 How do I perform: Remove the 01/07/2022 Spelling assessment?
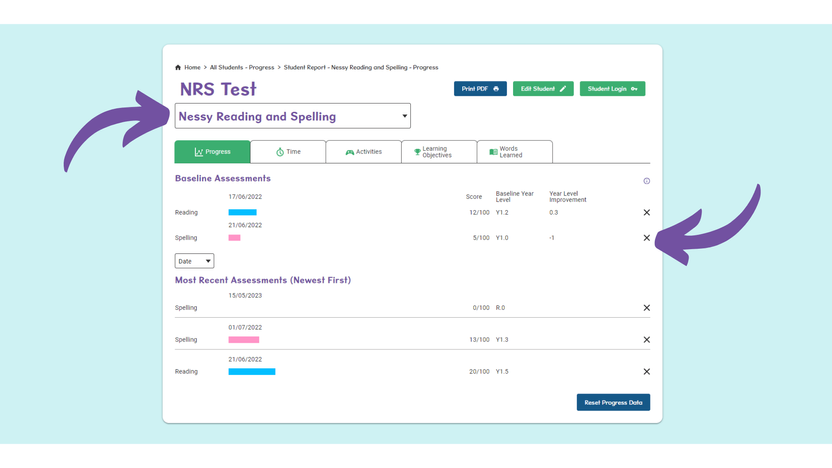pos(646,340)
